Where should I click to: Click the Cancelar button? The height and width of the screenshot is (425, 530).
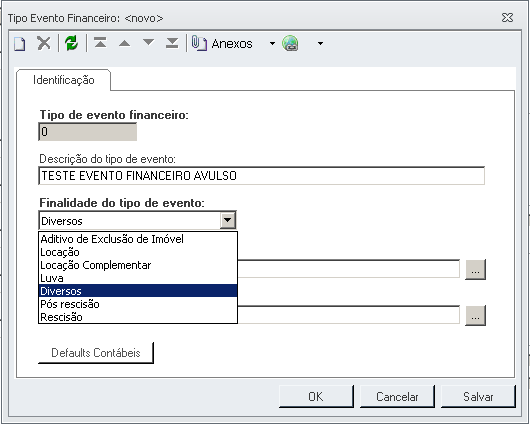click(397, 397)
